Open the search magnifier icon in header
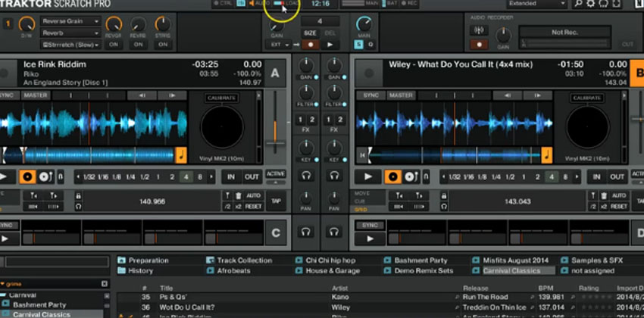The image size is (644, 318). click(578, 4)
